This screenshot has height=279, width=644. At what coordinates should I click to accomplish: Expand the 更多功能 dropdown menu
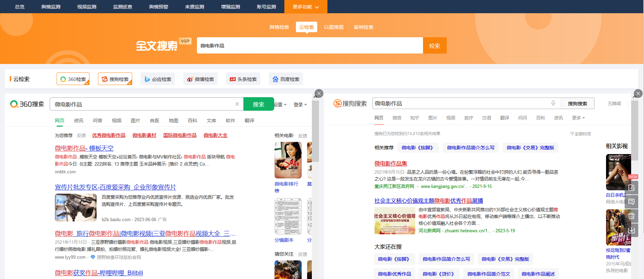(306, 7)
